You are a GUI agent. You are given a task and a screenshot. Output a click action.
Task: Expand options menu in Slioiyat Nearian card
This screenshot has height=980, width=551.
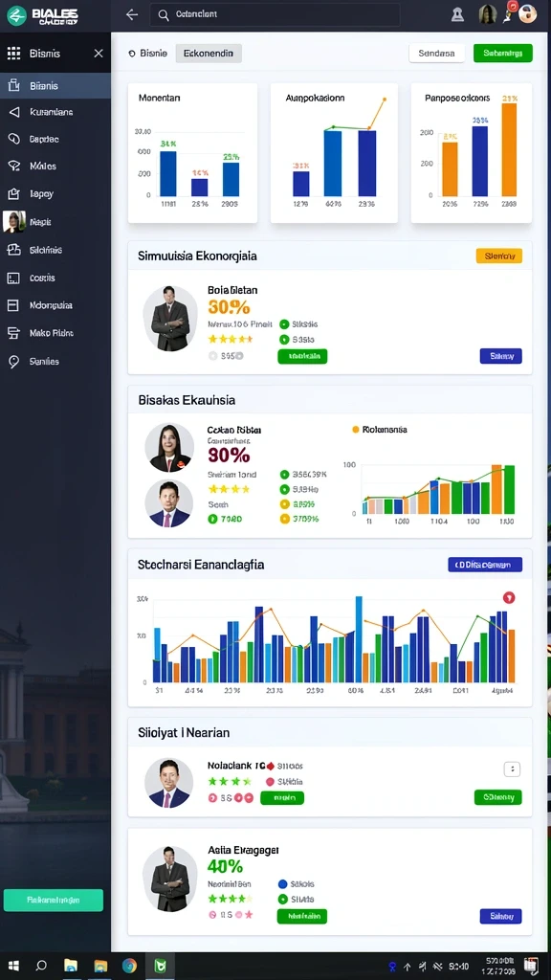[x=513, y=769]
